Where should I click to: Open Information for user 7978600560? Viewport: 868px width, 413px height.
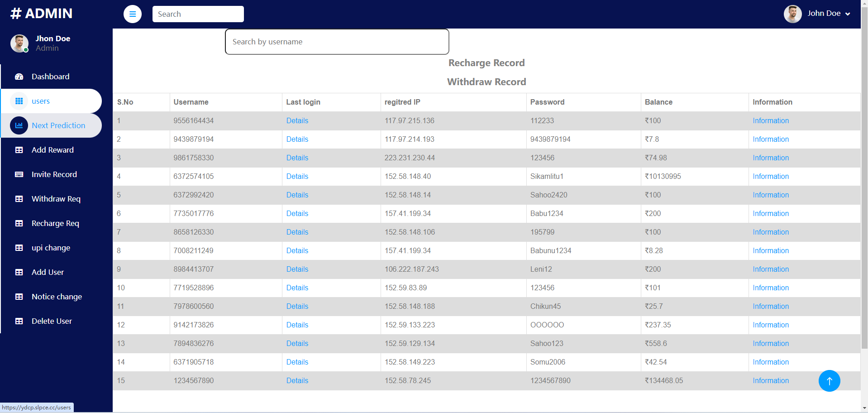(771, 307)
